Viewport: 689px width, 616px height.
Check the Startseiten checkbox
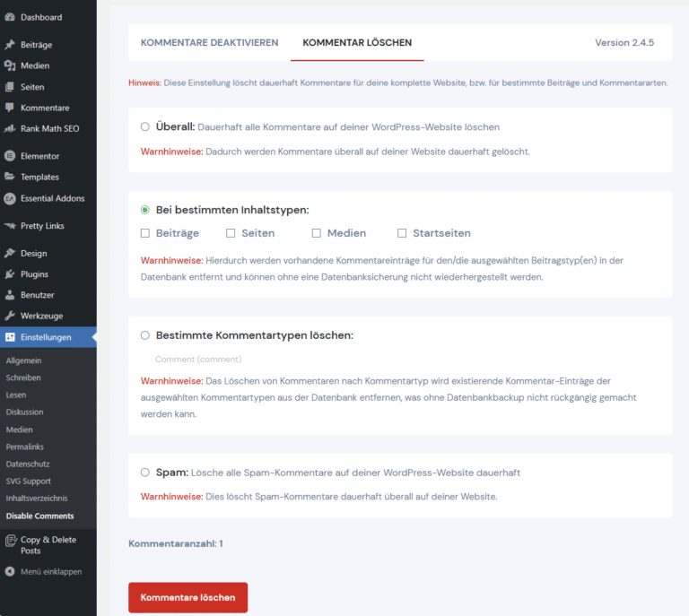click(402, 233)
